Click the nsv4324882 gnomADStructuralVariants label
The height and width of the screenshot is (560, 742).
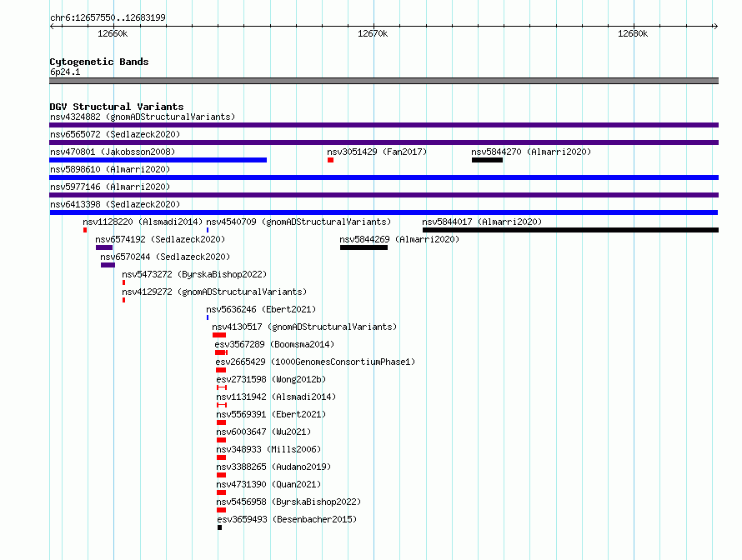click(x=143, y=117)
